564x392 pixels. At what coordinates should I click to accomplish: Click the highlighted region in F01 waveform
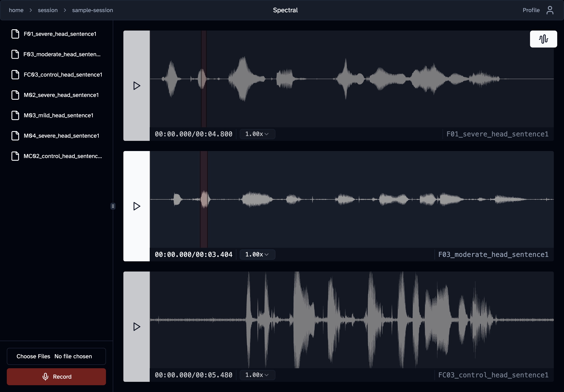204,79
